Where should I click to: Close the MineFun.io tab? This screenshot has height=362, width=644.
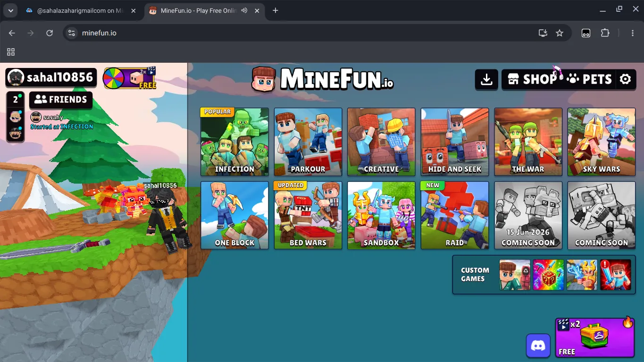(x=258, y=10)
